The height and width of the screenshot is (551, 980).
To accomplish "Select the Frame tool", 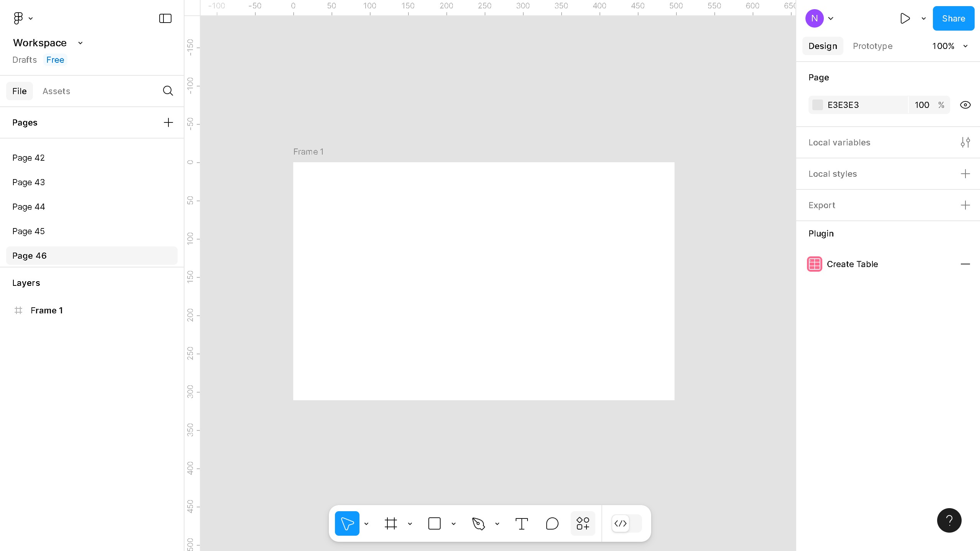I will pos(391,523).
